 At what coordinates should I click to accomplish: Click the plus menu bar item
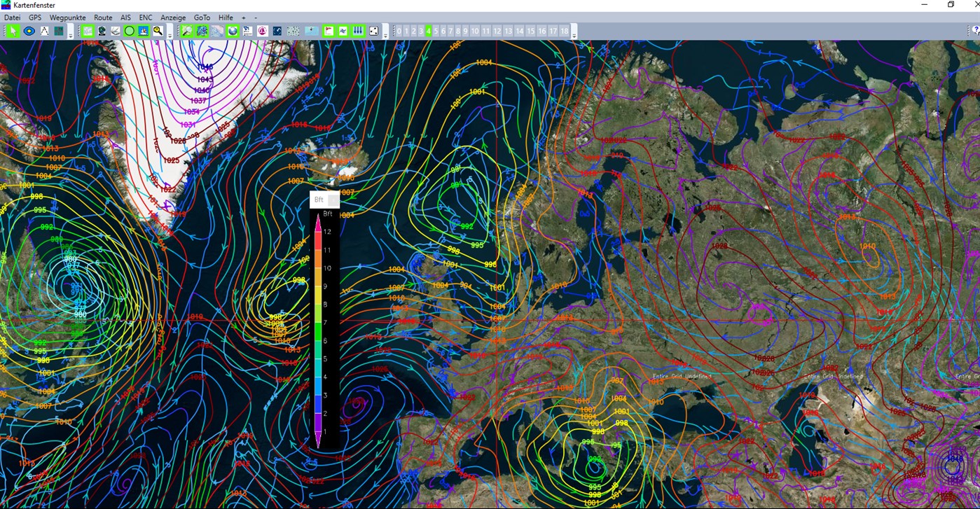tap(244, 17)
